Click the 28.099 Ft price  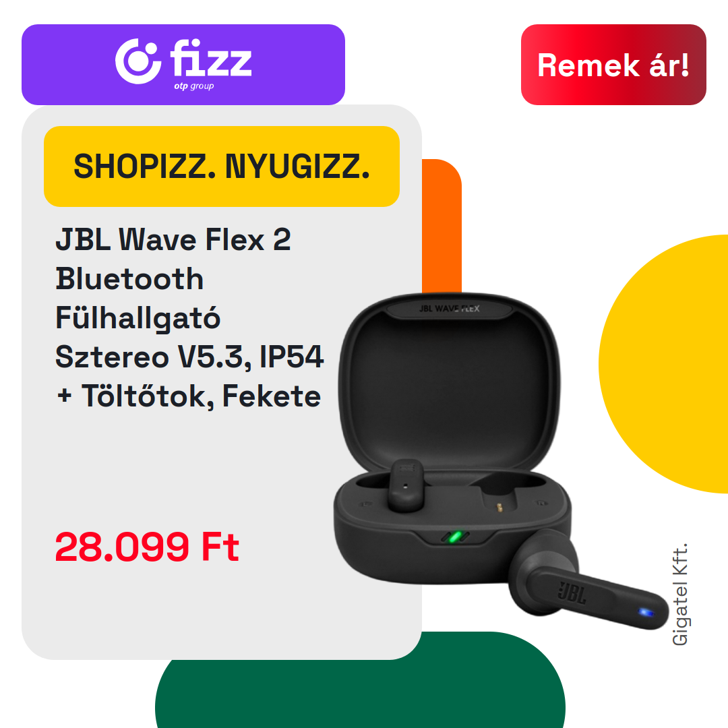coord(147,547)
